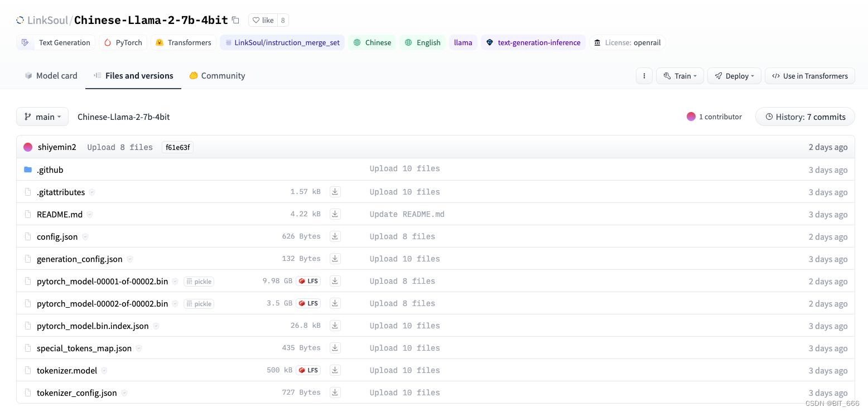Click the Chinese-Llama-2-7b-4bit breadcrumb path
Image resolution: width=868 pixels, height=412 pixels.
tap(123, 117)
